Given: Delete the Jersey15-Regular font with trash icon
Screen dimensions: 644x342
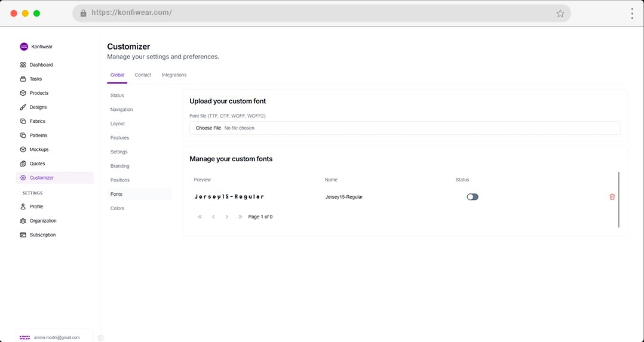Looking at the screenshot, I should coord(612,196).
